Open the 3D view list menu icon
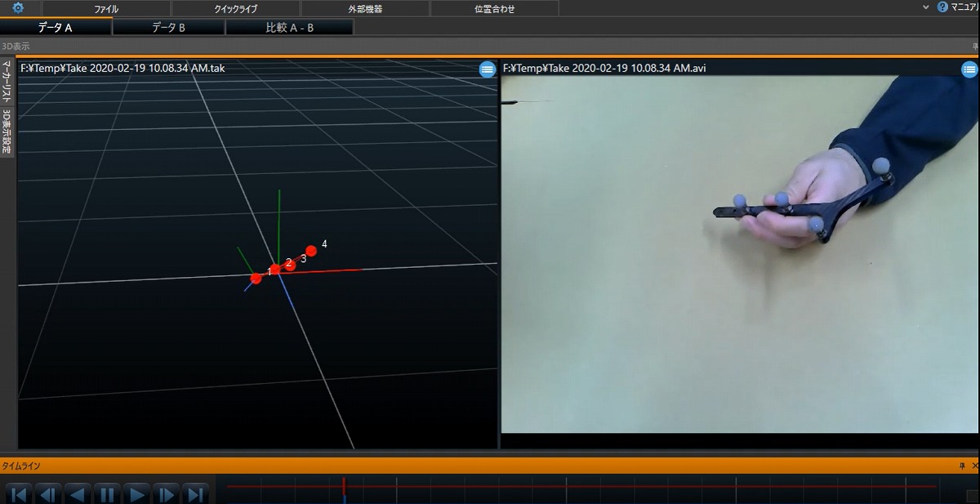 pos(487,69)
